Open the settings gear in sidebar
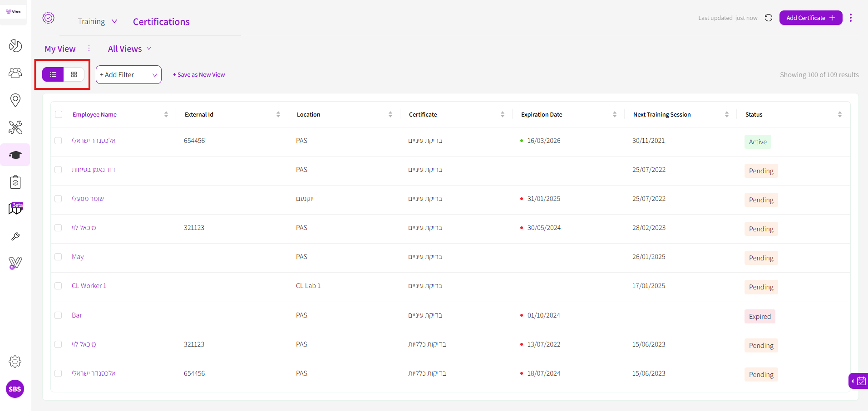The height and width of the screenshot is (411, 868). coord(15,362)
